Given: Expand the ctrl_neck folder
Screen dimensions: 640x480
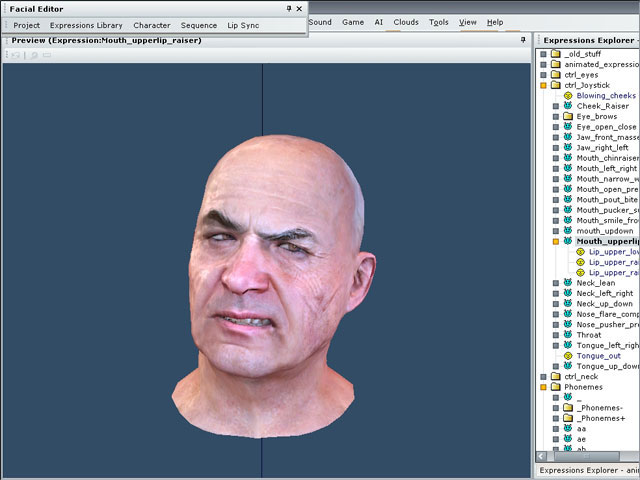Looking at the screenshot, I should point(544,377).
